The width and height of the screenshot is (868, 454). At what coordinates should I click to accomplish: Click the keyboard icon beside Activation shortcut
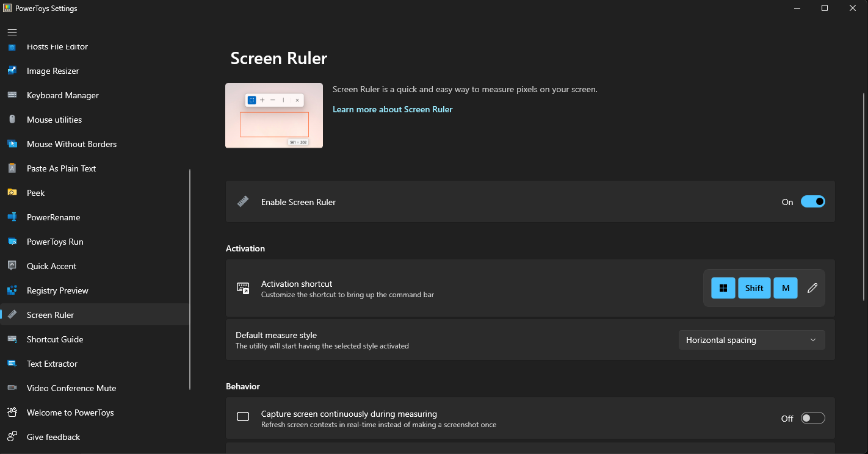[x=243, y=288]
